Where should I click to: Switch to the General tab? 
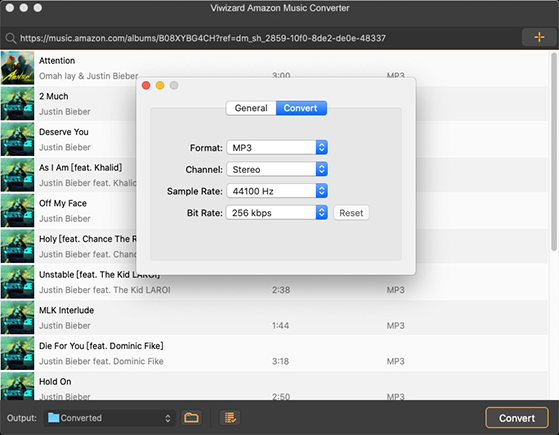point(251,108)
